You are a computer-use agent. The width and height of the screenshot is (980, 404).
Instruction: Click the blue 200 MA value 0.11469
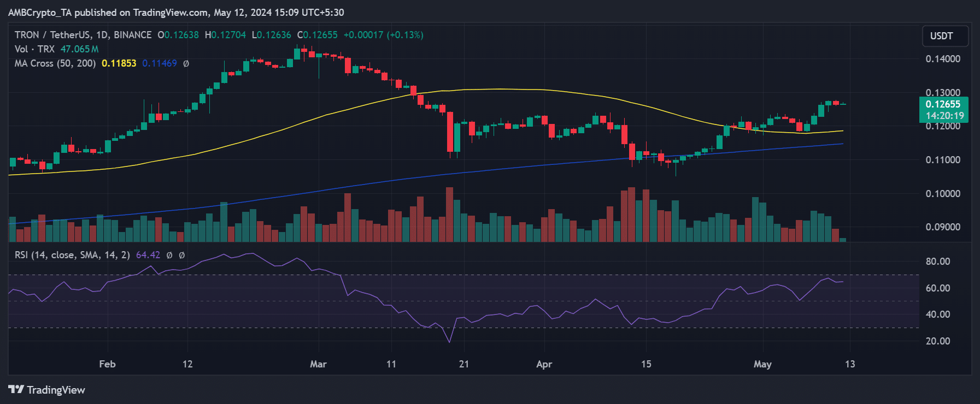[160, 63]
